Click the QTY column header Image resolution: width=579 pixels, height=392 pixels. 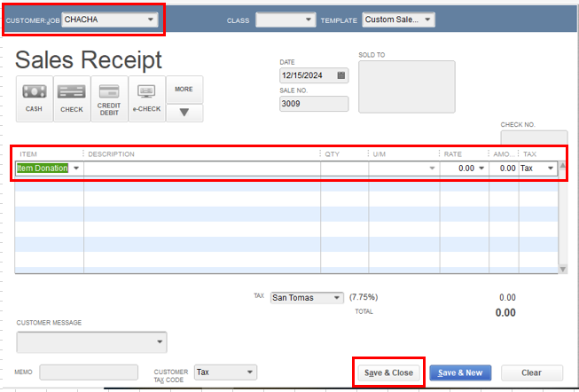pos(332,154)
